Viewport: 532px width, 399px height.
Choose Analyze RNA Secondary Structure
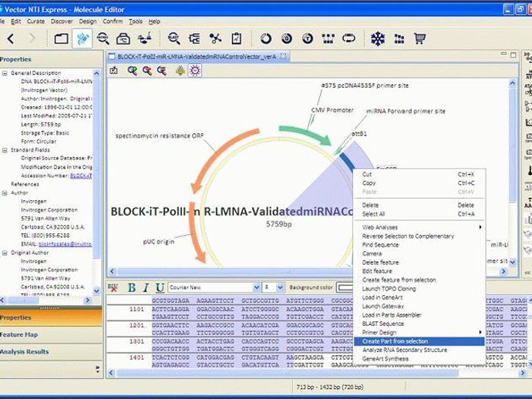coord(419,350)
